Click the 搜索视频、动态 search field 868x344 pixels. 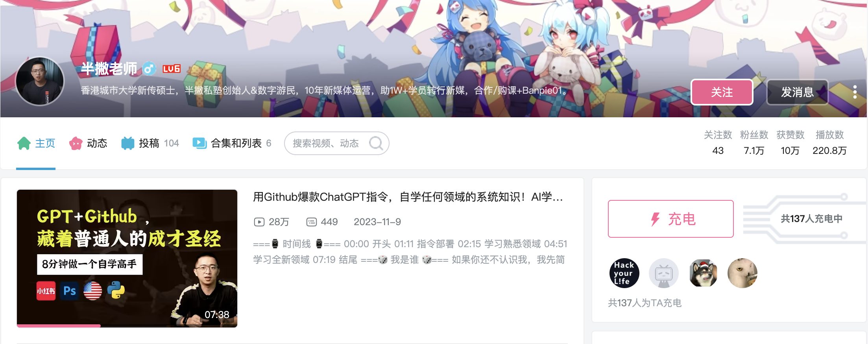click(x=336, y=143)
